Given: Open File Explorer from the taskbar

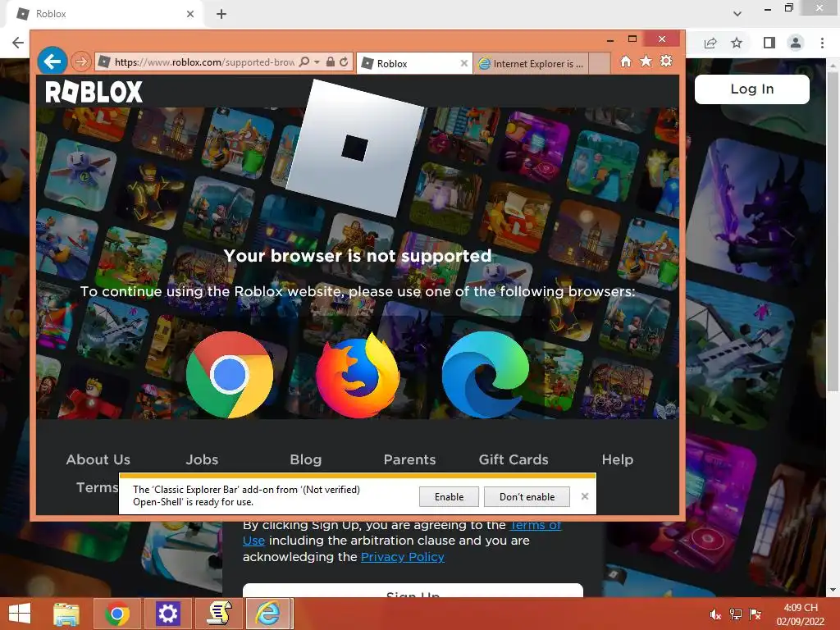Looking at the screenshot, I should (66, 614).
